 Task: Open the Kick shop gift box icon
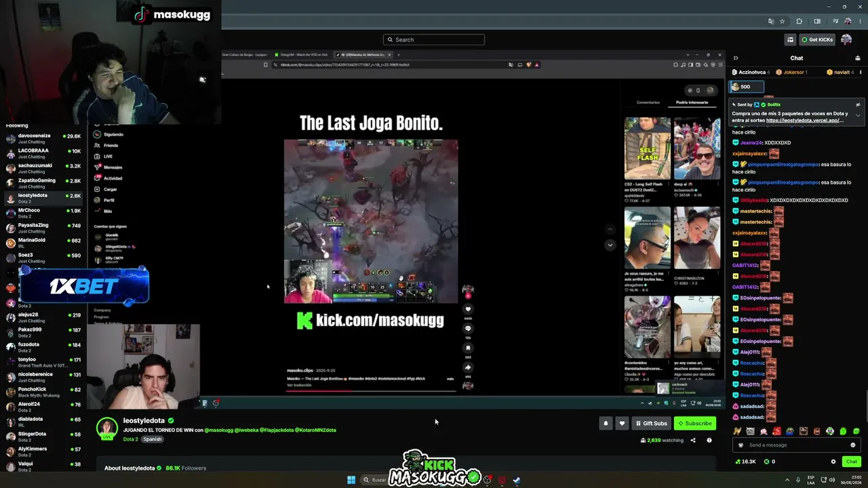point(790,39)
